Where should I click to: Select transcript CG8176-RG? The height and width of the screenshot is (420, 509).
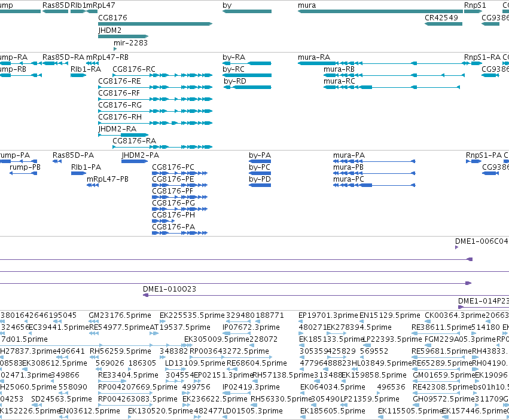coord(155,111)
